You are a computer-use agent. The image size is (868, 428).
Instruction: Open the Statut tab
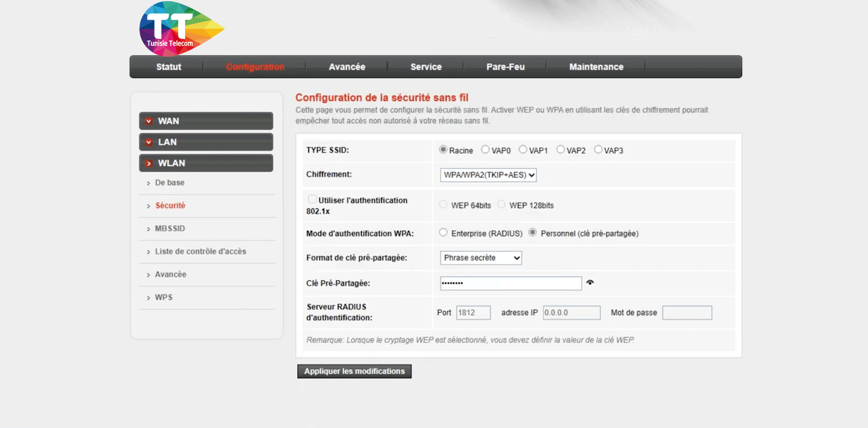pyautogui.click(x=168, y=67)
